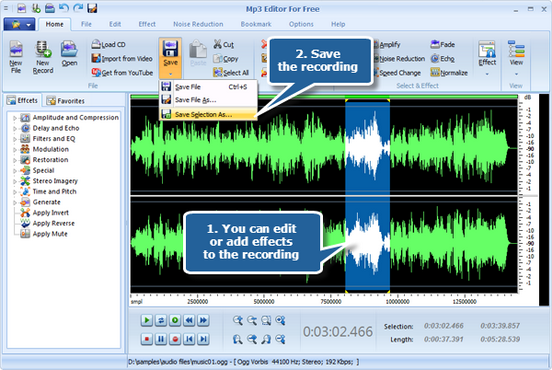Expand Amplitude and Compression category
Image resolution: width=552 pixels, height=370 pixels.
point(15,118)
